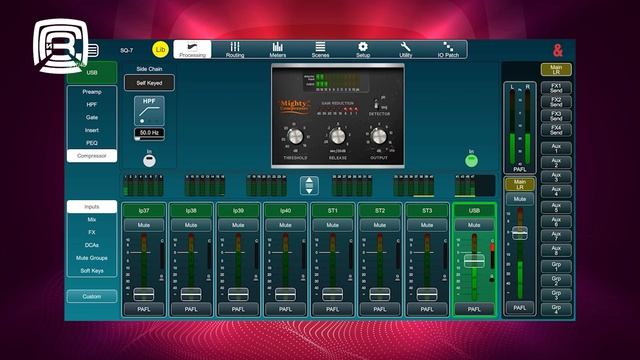Select the Mute Groups layer
Screen dimensions: 640x360
tap(92, 258)
